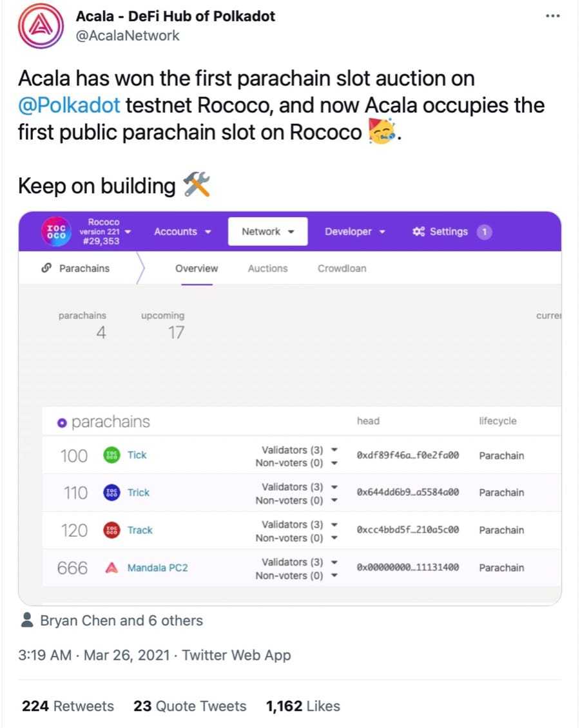Image resolution: width=580 pixels, height=728 pixels.
Task: Expand Validators (3) for Tick
Action: [x=334, y=450]
